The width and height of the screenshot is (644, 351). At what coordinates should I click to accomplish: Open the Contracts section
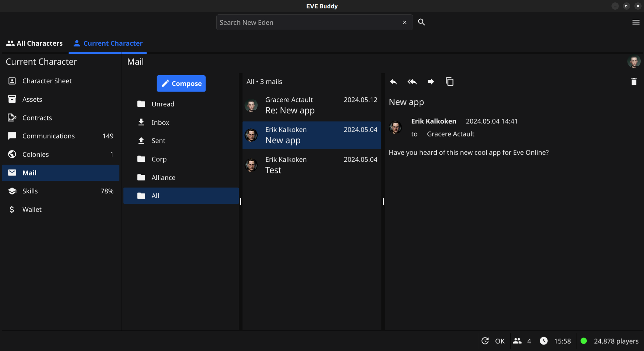pyautogui.click(x=61, y=118)
